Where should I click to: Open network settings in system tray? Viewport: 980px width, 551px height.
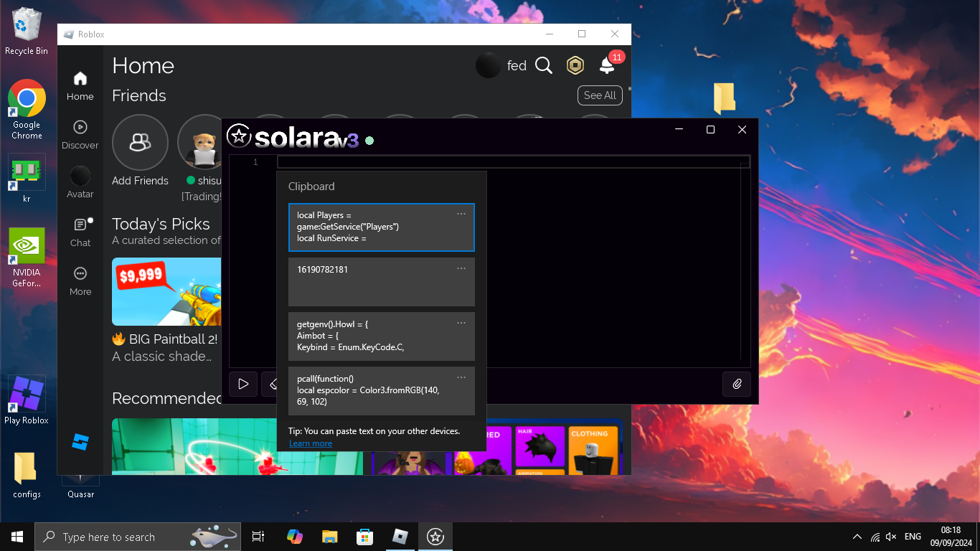(875, 537)
